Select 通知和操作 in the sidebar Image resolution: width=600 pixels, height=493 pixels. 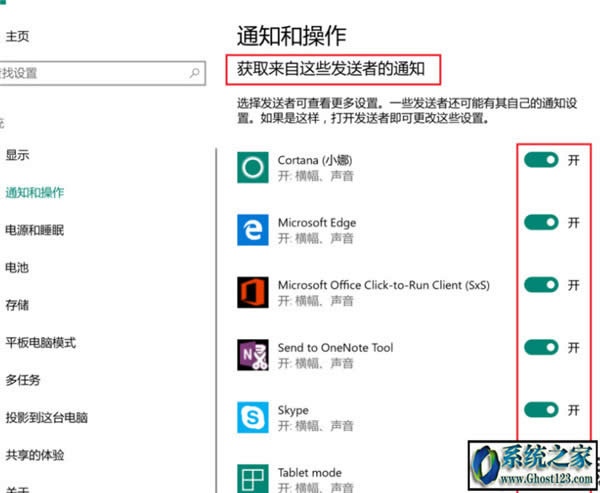[34, 193]
